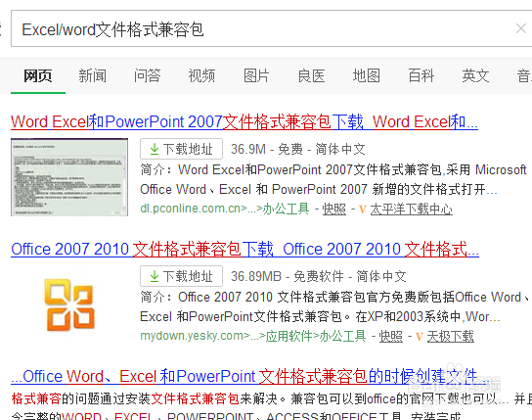Click the snippet beginning 格式兼容的问题通过安装
Screen dimensions: 532x420
point(272,405)
